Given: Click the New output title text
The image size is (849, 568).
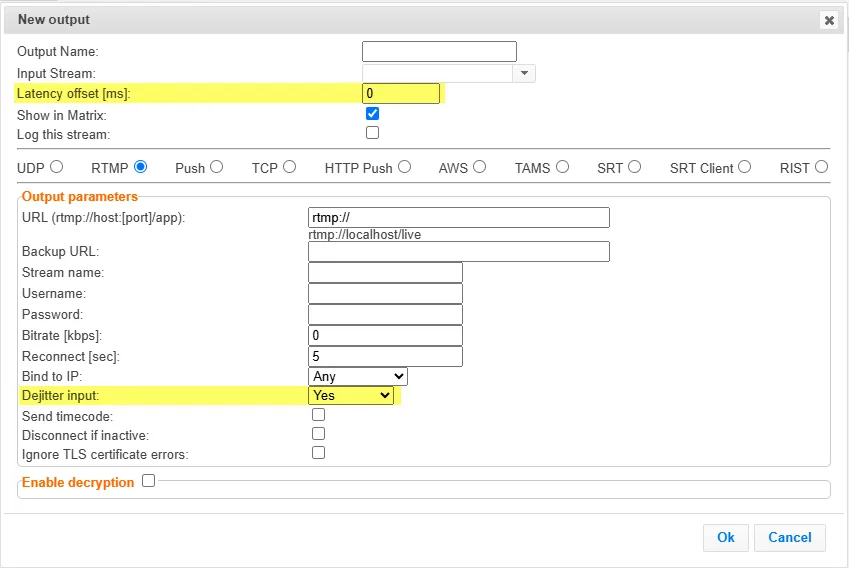Looking at the screenshot, I should (x=54, y=19).
